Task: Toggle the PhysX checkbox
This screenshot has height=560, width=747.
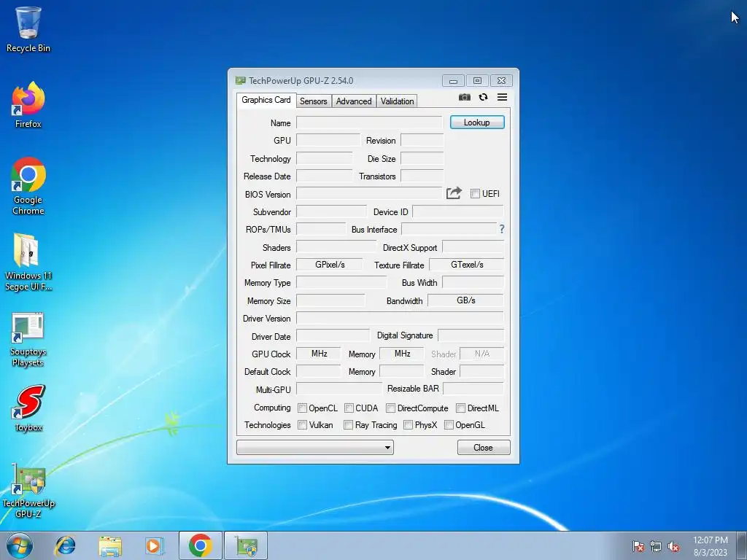Action: coord(408,424)
